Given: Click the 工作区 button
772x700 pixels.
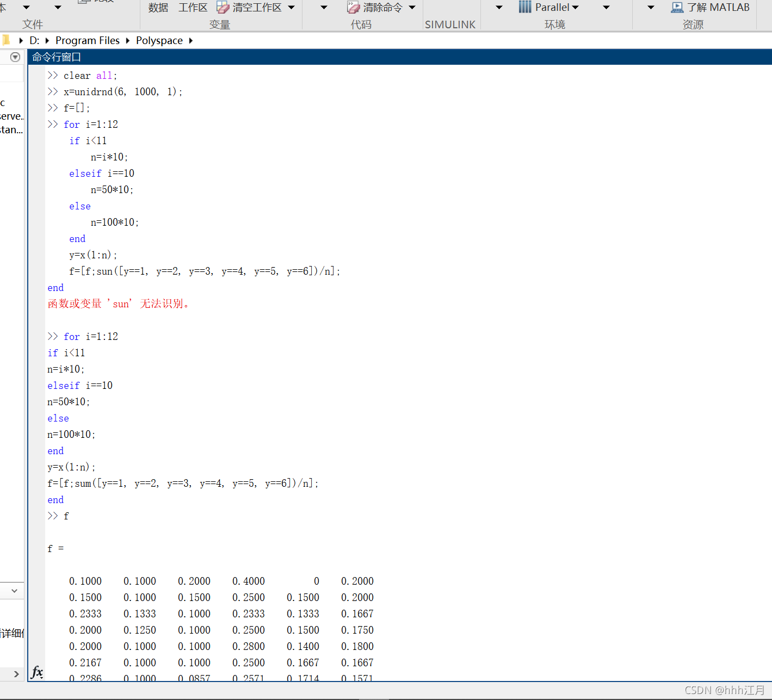Looking at the screenshot, I should pyautogui.click(x=193, y=8).
